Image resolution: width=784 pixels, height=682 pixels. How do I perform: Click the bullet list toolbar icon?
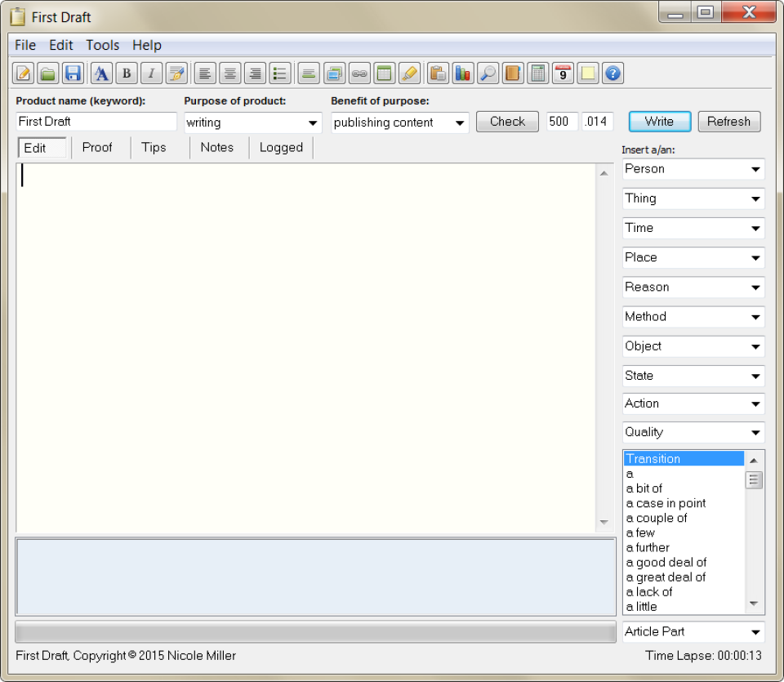280,74
